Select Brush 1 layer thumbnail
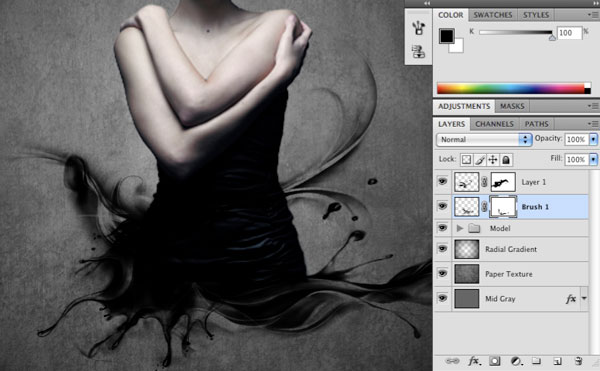Viewport: 600px width, 371px height. point(466,207)
